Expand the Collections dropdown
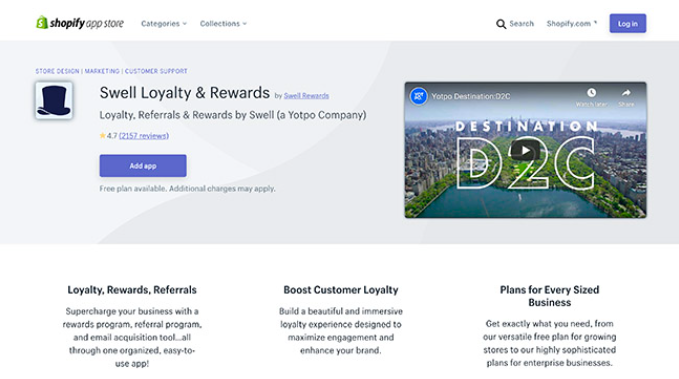Image resolution: width=679 pixels, height=379 pixels. point(223,24)
